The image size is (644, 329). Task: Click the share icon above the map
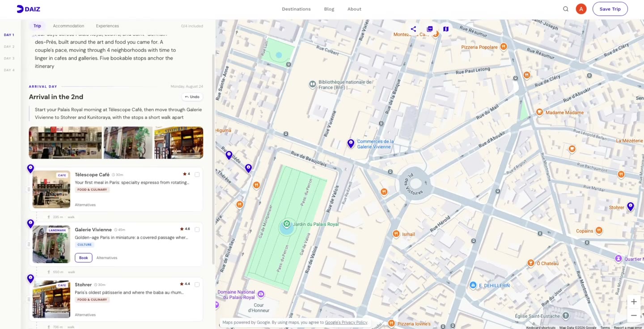(x=413, y=29)
